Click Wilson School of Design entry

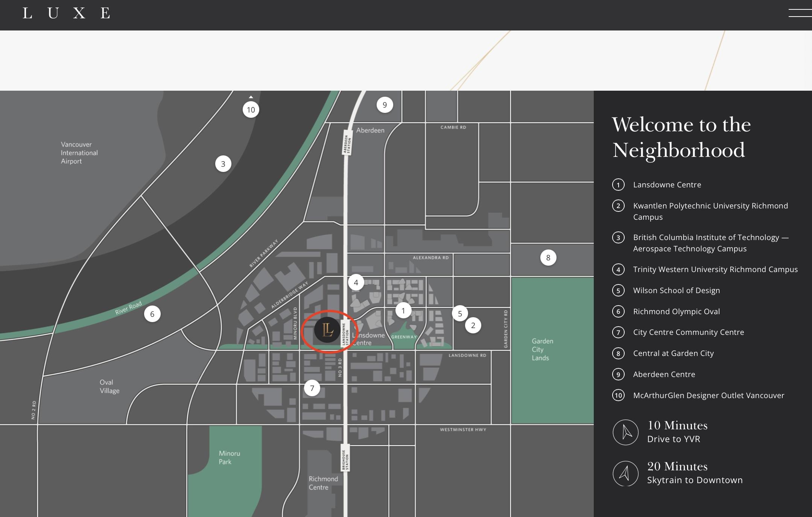(x=677, y=290)
